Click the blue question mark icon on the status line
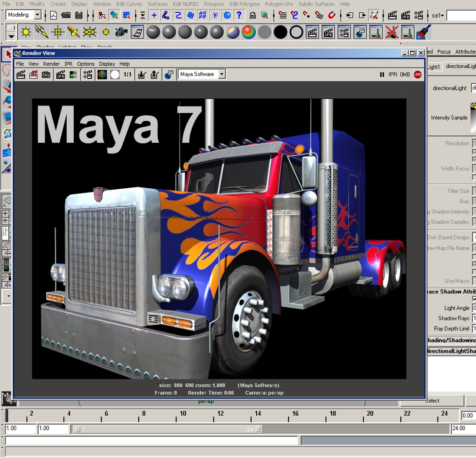The width and height of the screenshot is (476, 458). click(x=239, y=15)
